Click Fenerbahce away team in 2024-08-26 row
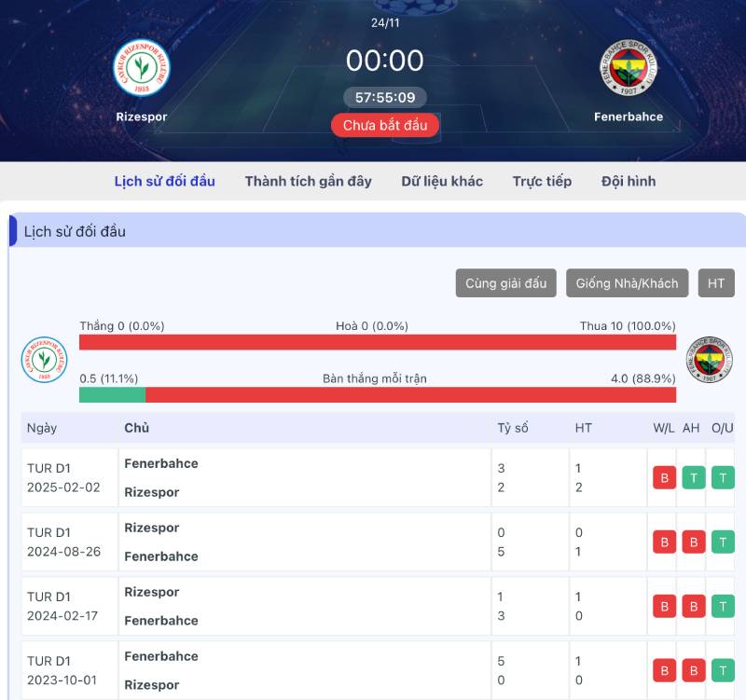The height and width of the screenshot is (700, 746). coord(161,556)
